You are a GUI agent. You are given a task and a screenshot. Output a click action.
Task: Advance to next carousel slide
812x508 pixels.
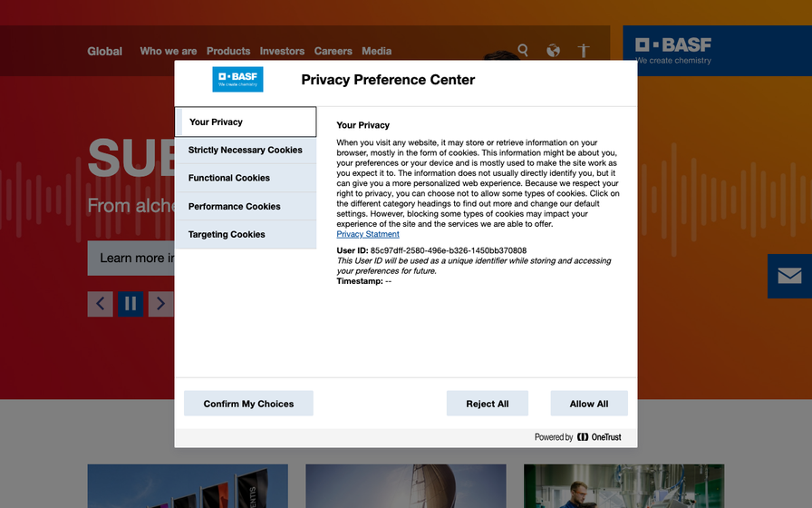coord(161,304)
